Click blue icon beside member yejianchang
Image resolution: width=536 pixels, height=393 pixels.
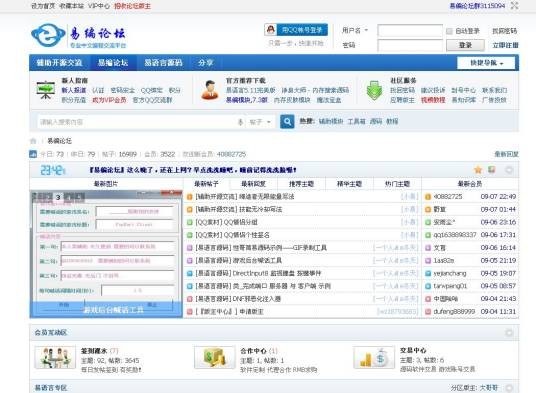[x=428, y=273]
